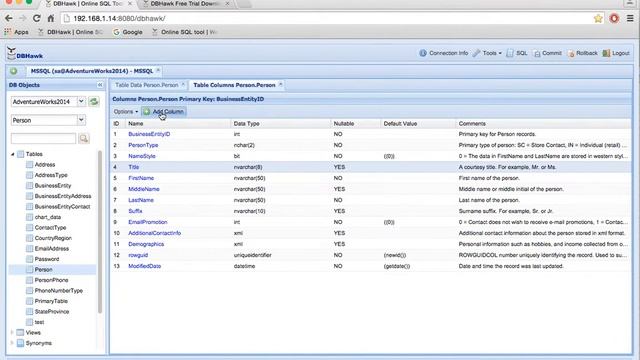Click the Title column link

pos(133,167)
